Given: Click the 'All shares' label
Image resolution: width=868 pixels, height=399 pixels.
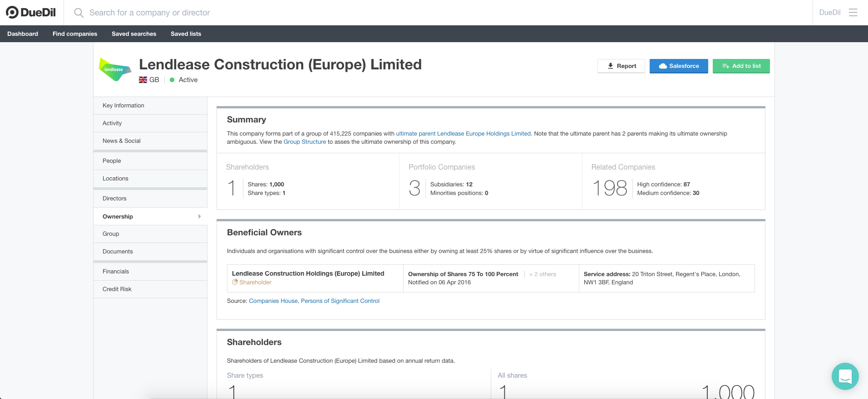Looking at the screenshot, I should coord(512,375).
